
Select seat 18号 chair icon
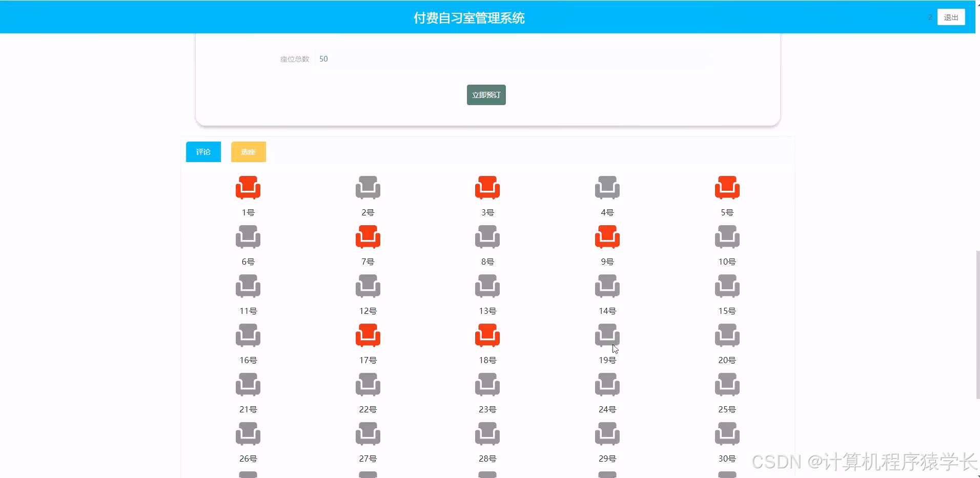coord(487,335)
